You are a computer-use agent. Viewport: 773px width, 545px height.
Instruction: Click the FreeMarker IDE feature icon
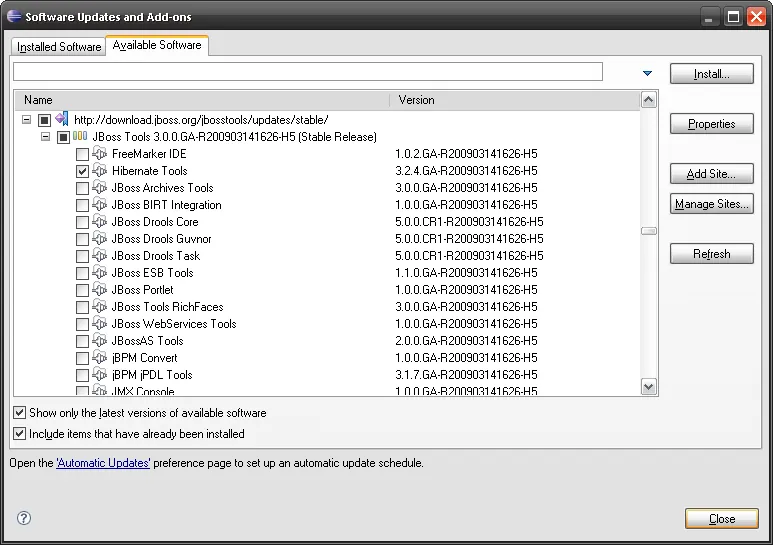pos(100,153)
